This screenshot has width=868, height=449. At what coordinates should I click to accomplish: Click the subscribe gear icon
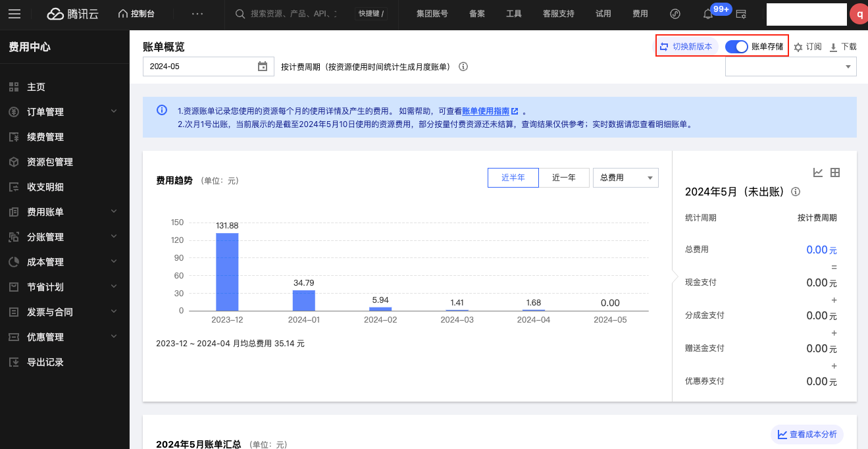coord(798,47)
